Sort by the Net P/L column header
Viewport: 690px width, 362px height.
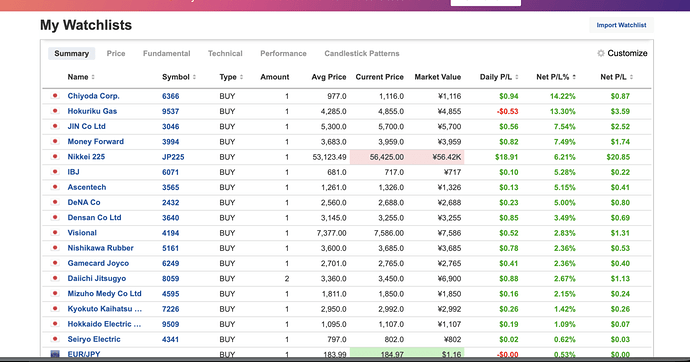(617, 77)
